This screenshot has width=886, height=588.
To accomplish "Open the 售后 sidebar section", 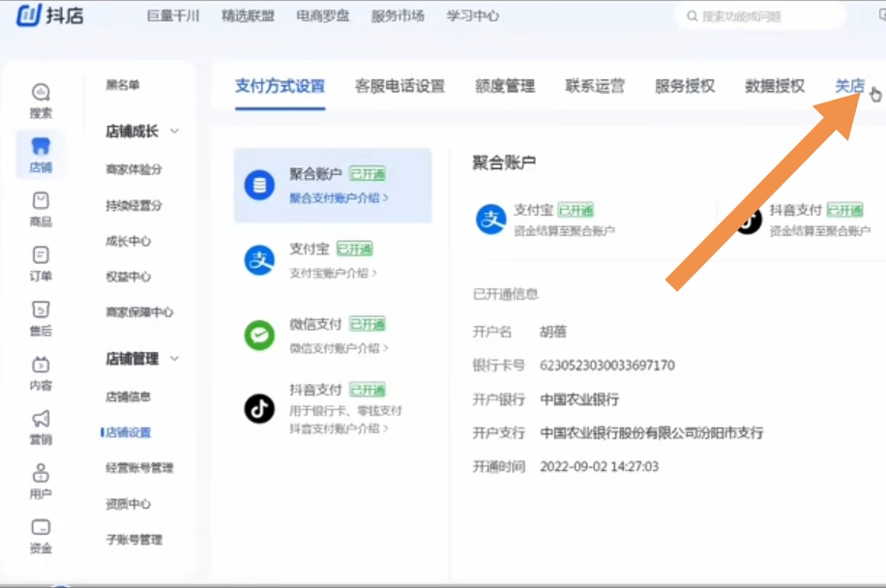I will pos(41,318).
